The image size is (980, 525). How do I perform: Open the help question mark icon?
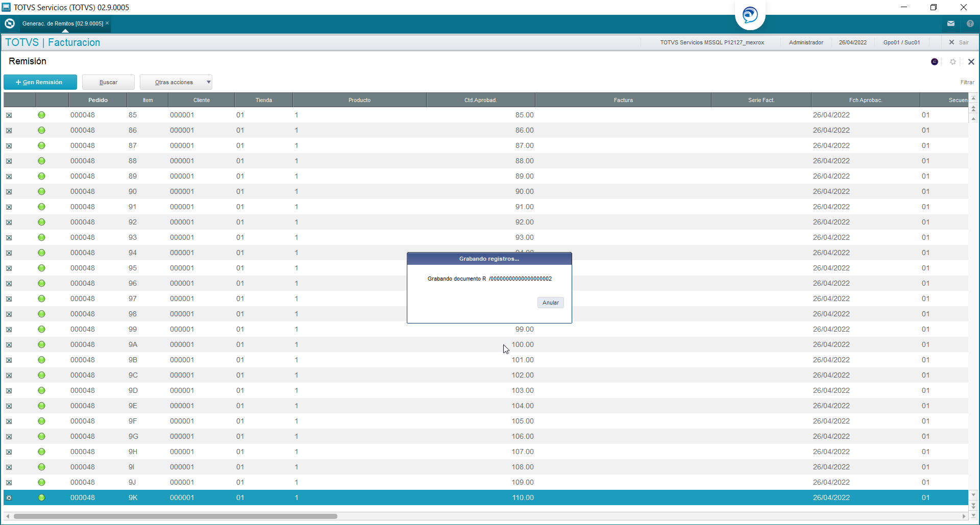click(x=970, y=23)
